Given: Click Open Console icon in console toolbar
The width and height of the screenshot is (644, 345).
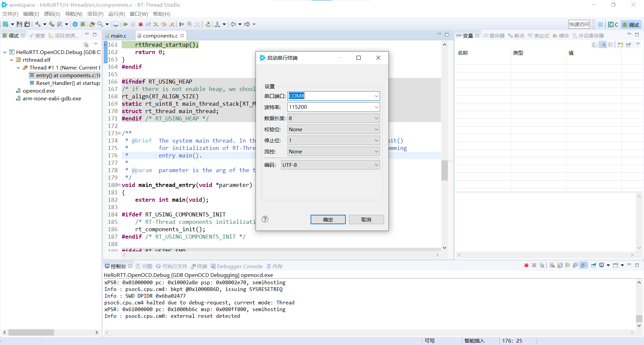Looking at the screenshot, I should point(616,265).
